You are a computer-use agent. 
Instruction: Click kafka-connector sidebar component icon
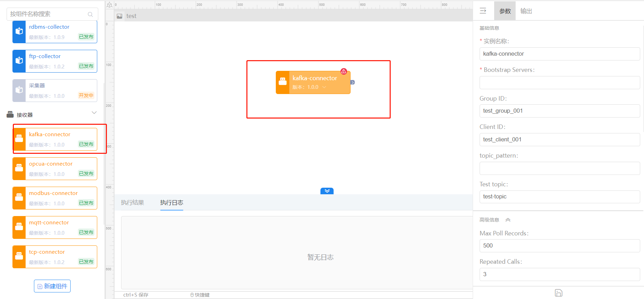(19, 139)
